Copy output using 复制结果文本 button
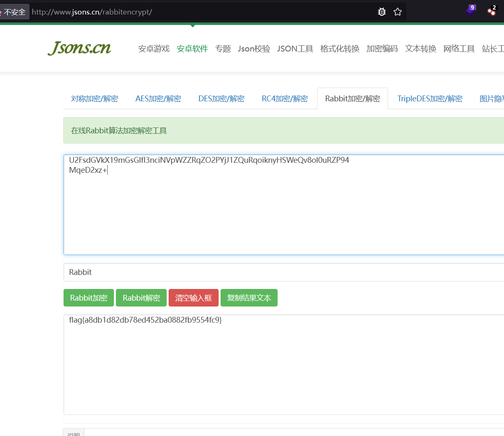The height and width of the screenshot is (436, 504). [249, 298]
